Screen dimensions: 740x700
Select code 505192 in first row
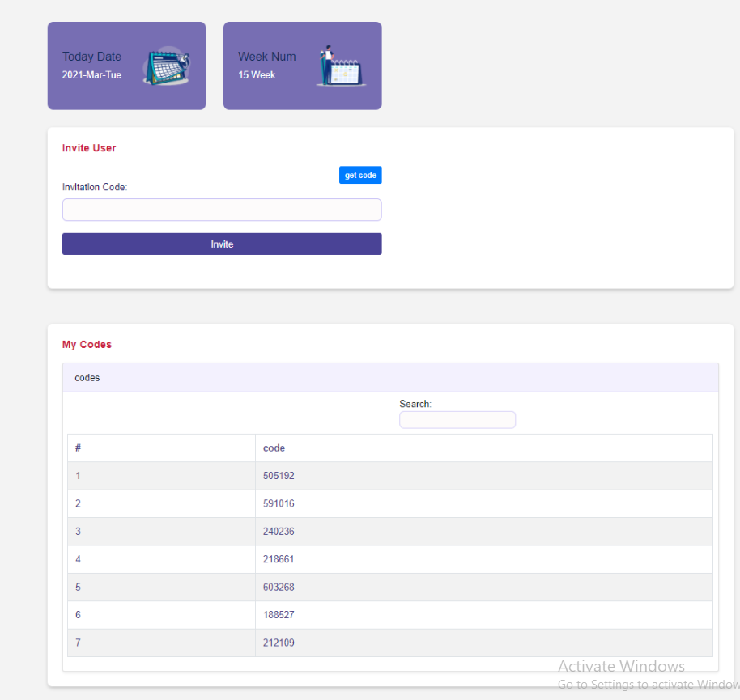pyautogui.click(x=279, y=476)
